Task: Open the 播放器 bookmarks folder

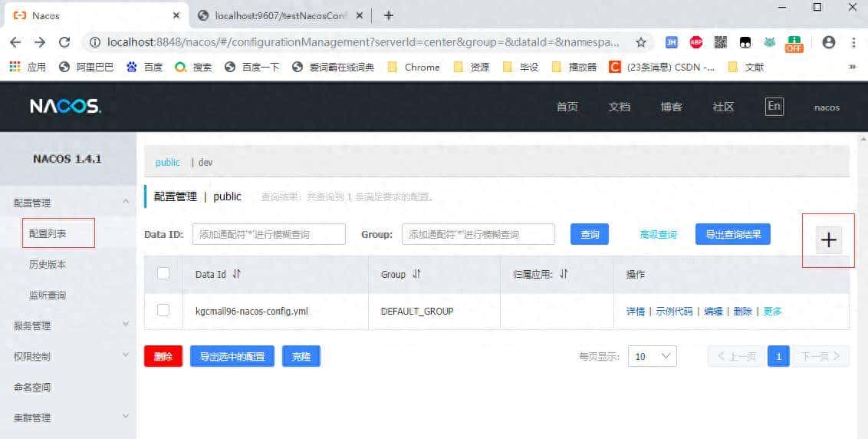Action: (x=575, y=67)
